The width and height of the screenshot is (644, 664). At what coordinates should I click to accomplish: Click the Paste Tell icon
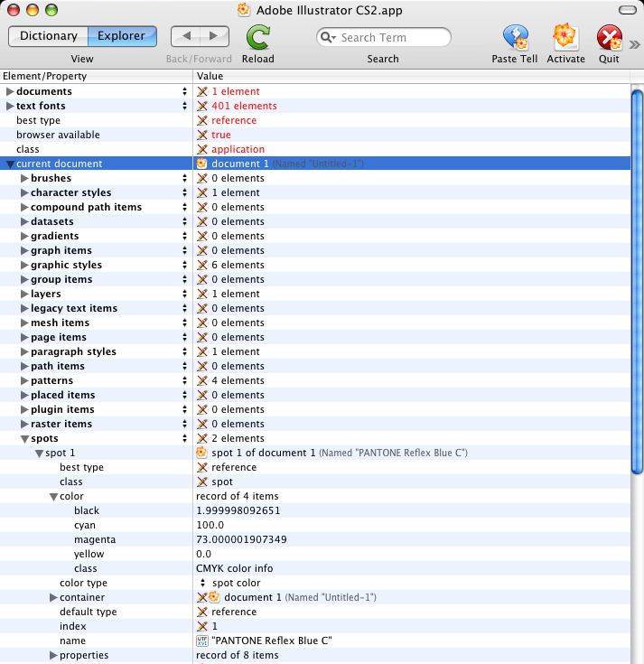(x=515, y=37)
